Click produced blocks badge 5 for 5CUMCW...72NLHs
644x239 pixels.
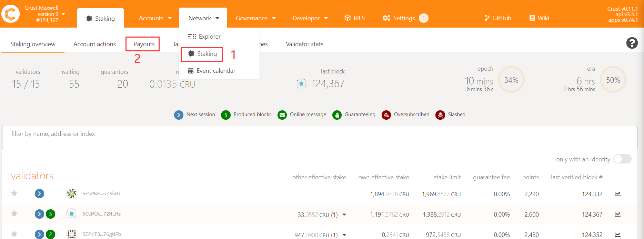pos(50,214)
